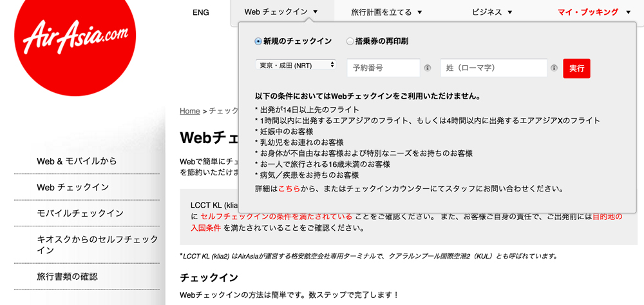This screenshot has width=644, height=305.
Task: Open the 東京・成田 (NRT) airport dropdown
Action: point(296,65)
